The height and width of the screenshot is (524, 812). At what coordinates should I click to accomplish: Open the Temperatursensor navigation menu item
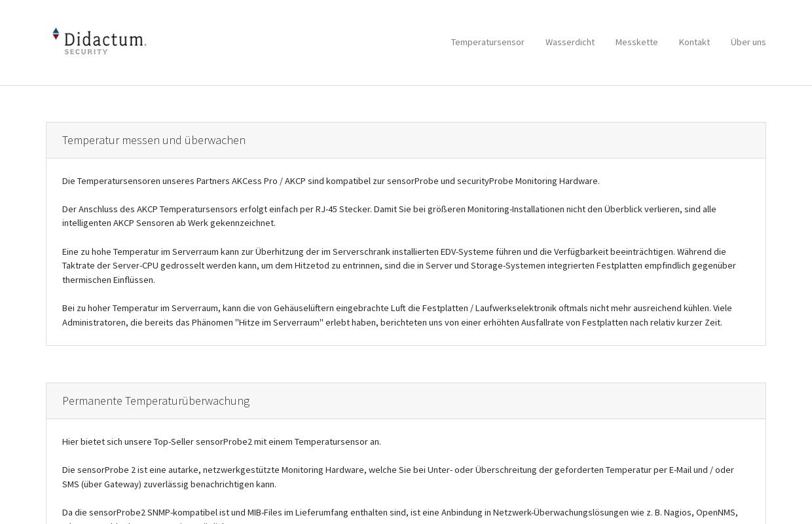point(488,42)
